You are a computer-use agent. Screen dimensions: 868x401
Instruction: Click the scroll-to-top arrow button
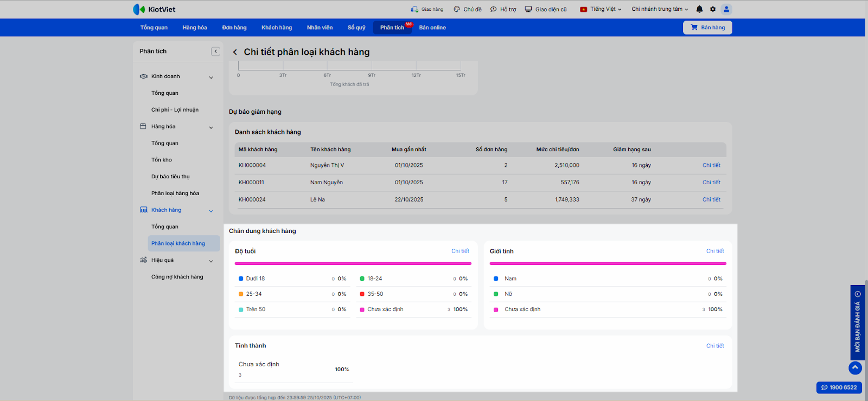pos(855,367)
